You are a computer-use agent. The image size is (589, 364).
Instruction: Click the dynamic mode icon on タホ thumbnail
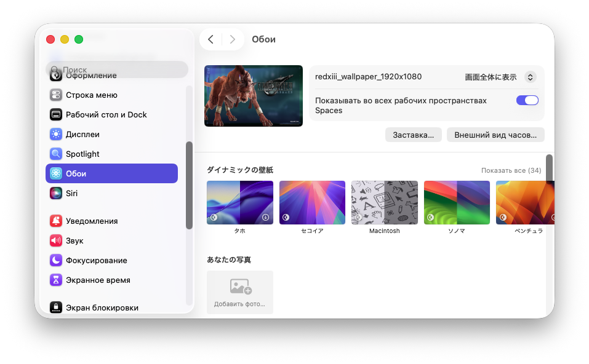click(x=214, y=217)
